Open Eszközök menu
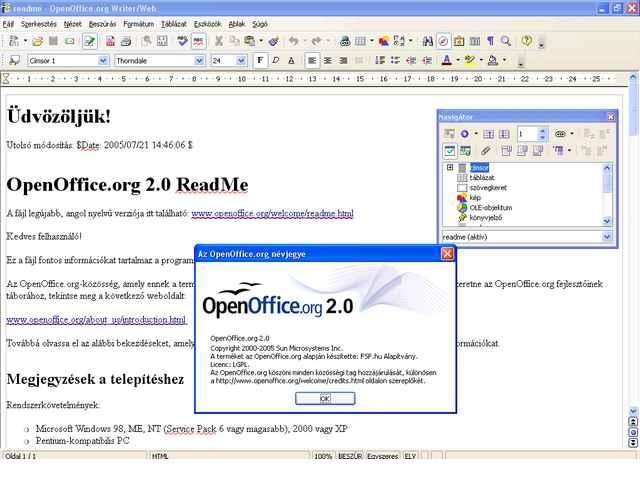Screen dimensions: 640x480 click(207, 24)
